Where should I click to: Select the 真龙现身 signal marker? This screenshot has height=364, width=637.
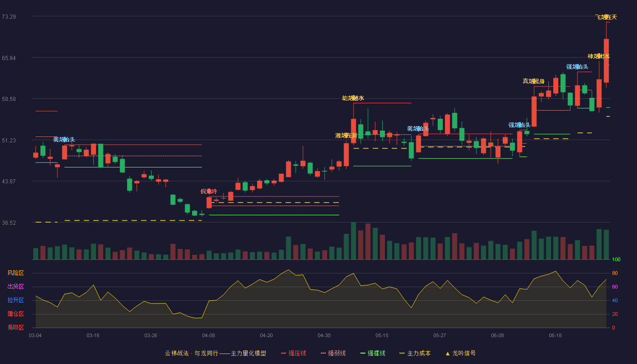(x=534, y=81)
